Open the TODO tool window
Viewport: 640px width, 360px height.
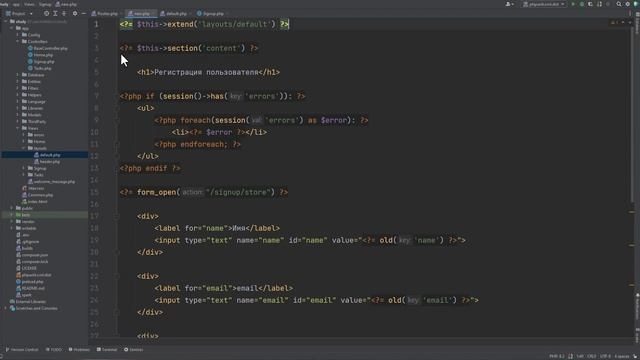pos(54,349)
